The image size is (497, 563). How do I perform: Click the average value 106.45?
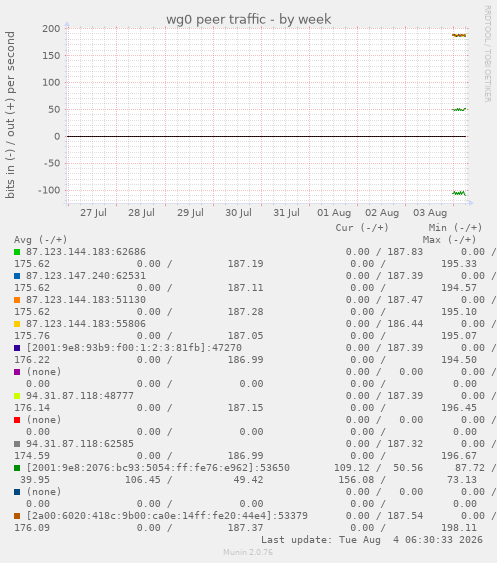click(143, 480)
